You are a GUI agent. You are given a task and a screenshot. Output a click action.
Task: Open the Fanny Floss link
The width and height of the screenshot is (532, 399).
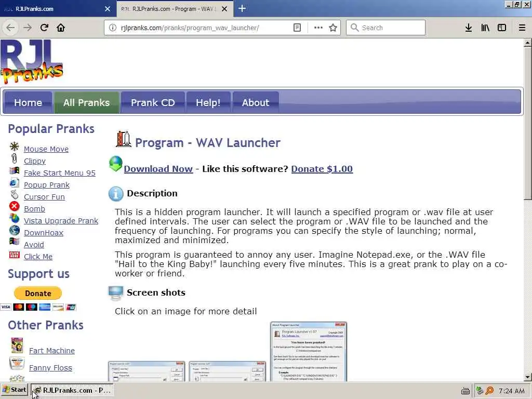50,368
